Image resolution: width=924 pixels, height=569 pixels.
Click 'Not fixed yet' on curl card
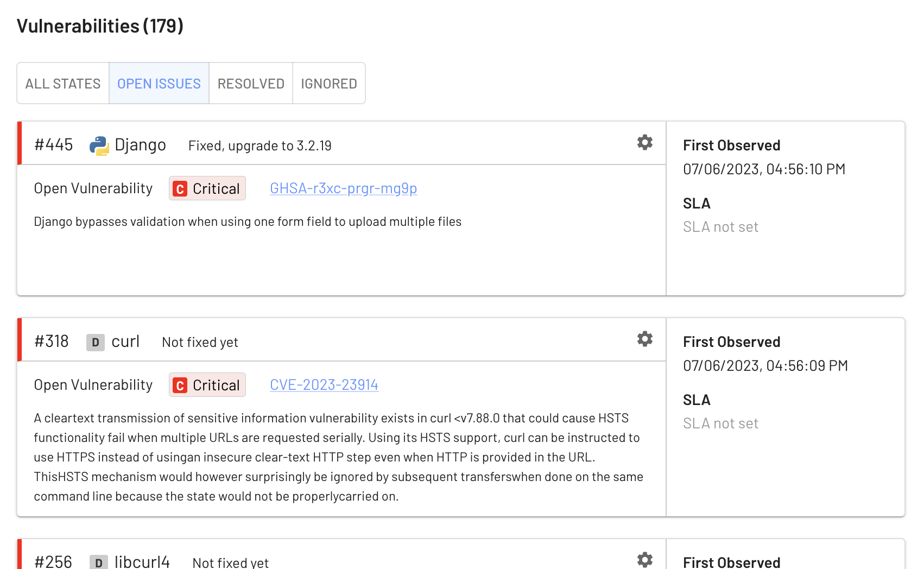coord(200,342)
